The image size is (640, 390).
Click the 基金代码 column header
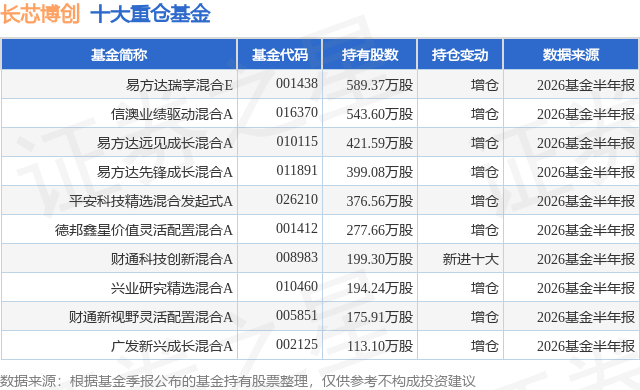point(280,55)
